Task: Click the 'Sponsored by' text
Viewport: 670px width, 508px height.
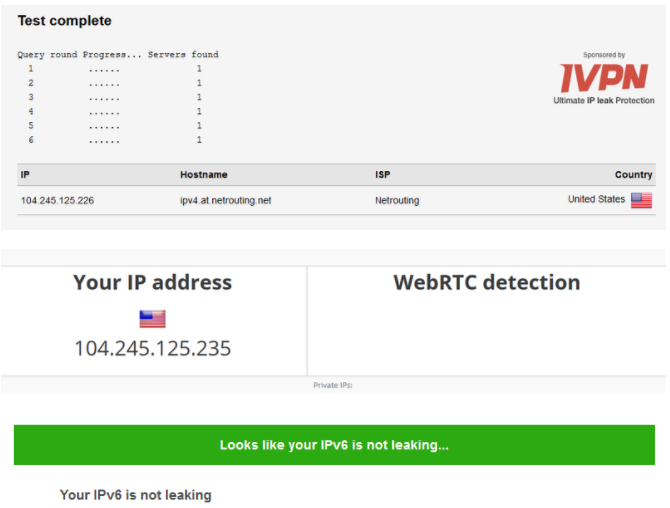Action: 604,55
